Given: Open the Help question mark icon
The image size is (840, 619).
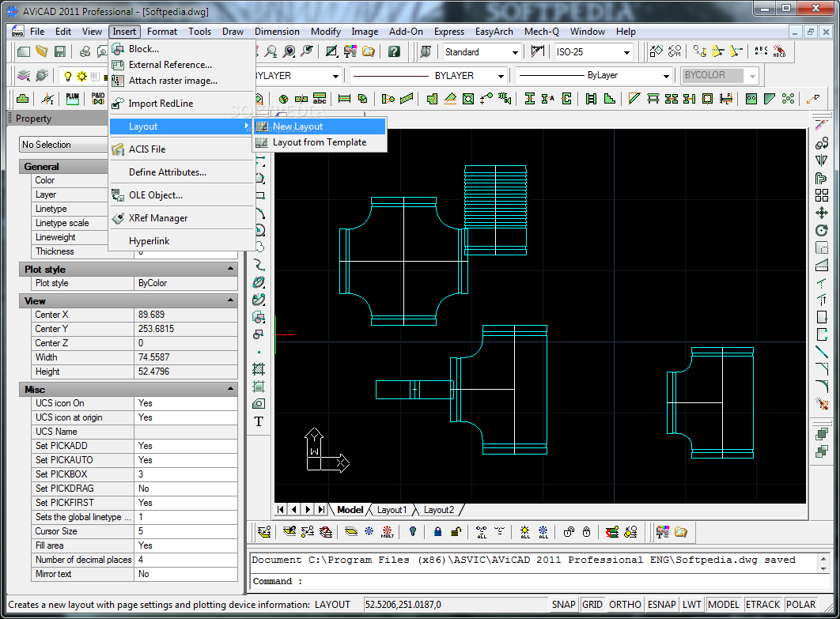Looking at the screenshot, I should point(394,51).
